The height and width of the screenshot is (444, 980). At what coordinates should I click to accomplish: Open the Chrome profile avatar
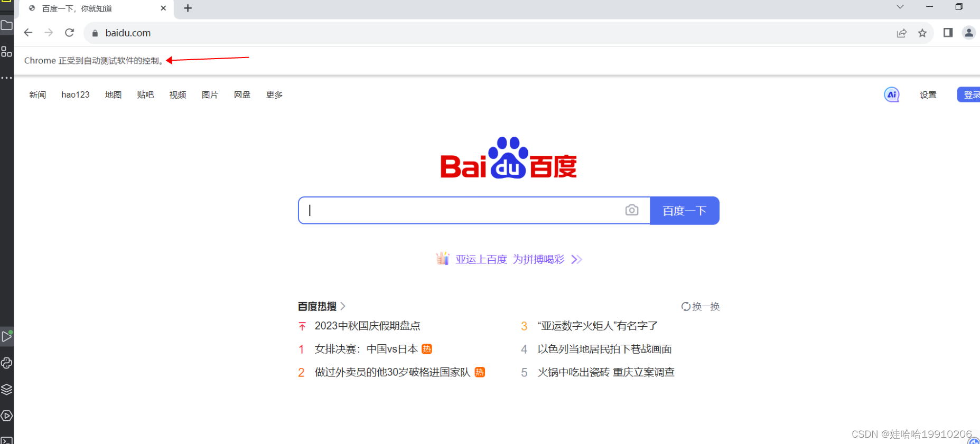click(x=969, y=33)
